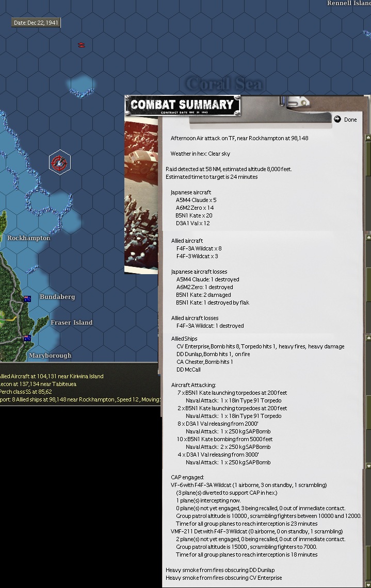Click the Fraser Island map label

click(x=71, y=323)
